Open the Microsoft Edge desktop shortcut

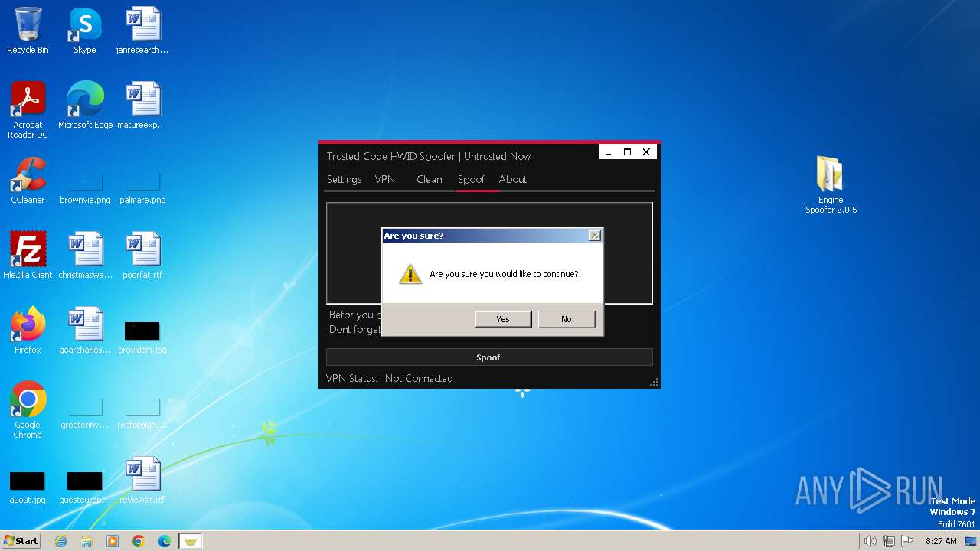pyautogui.click(x=85, y=106)
